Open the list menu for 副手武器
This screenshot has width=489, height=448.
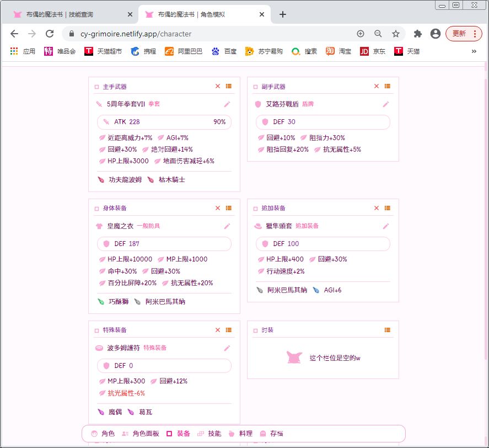388,86
